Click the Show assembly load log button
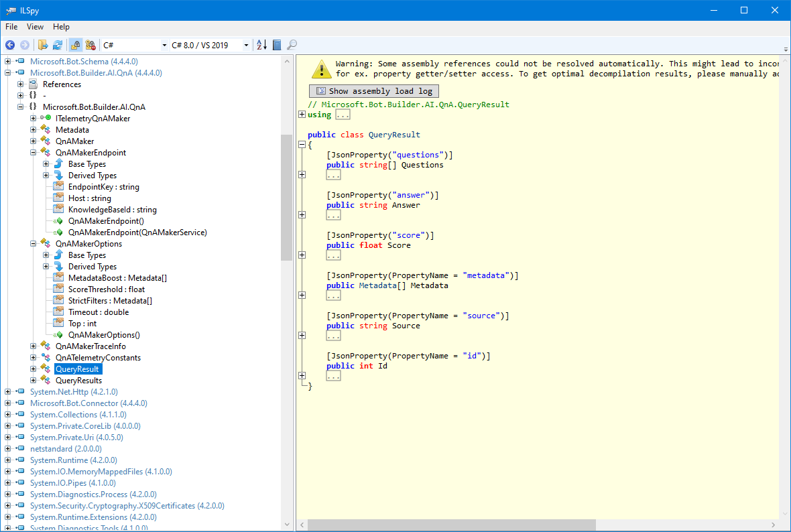791x532 pixels. 374,91
